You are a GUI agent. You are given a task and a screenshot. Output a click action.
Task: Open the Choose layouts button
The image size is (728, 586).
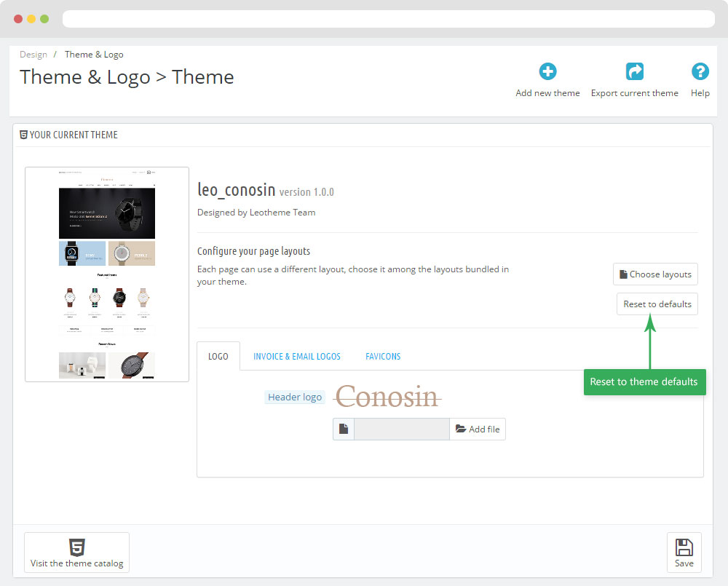point(655,274)
